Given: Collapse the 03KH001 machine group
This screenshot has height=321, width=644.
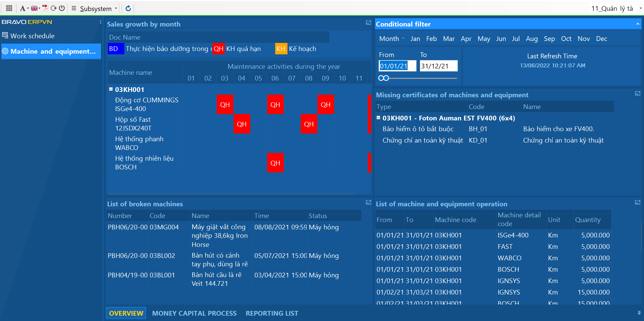Looking at the screenshot, I should [x=111, y=89].
